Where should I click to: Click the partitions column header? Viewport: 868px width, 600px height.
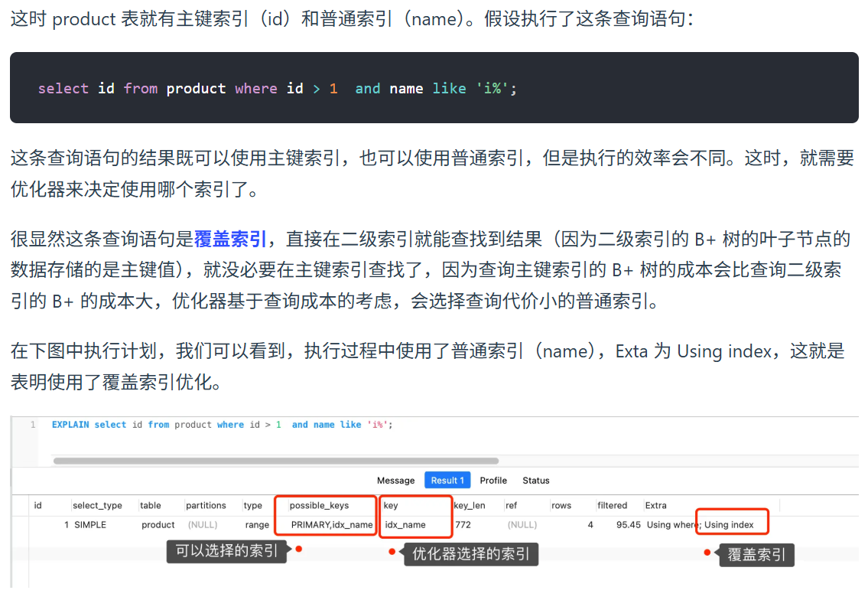coord(206,505)
